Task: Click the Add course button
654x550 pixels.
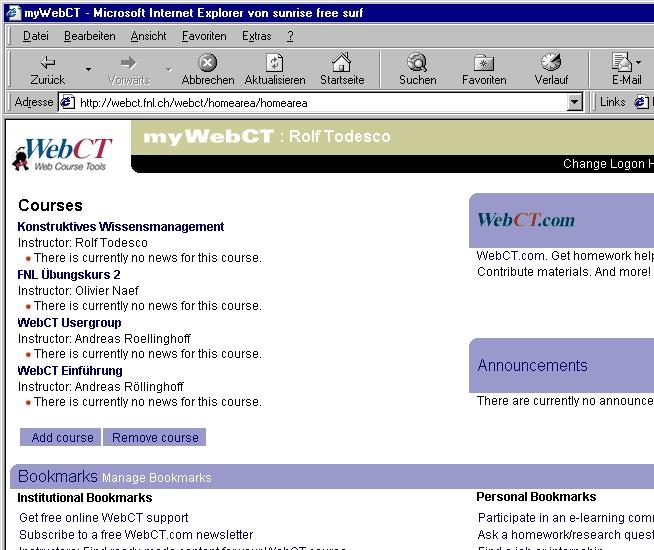Action: click(60, 437)
